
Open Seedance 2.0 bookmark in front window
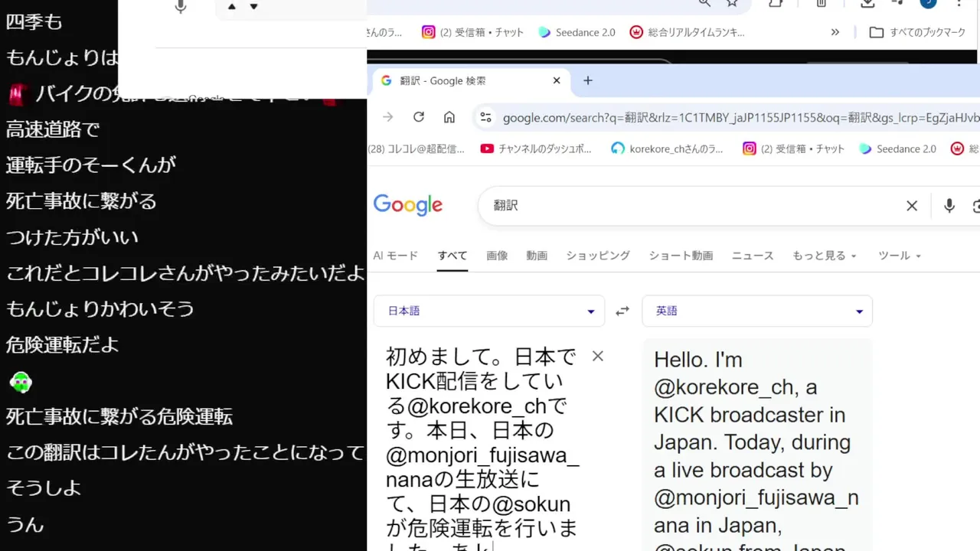pyautogui.click(x=897, y=149)
